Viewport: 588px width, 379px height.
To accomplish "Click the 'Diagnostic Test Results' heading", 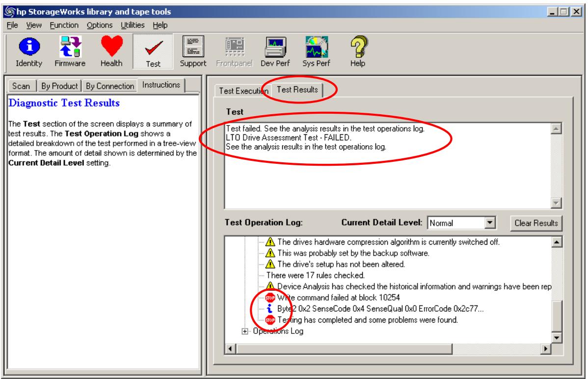I will [x=64, y=103].
